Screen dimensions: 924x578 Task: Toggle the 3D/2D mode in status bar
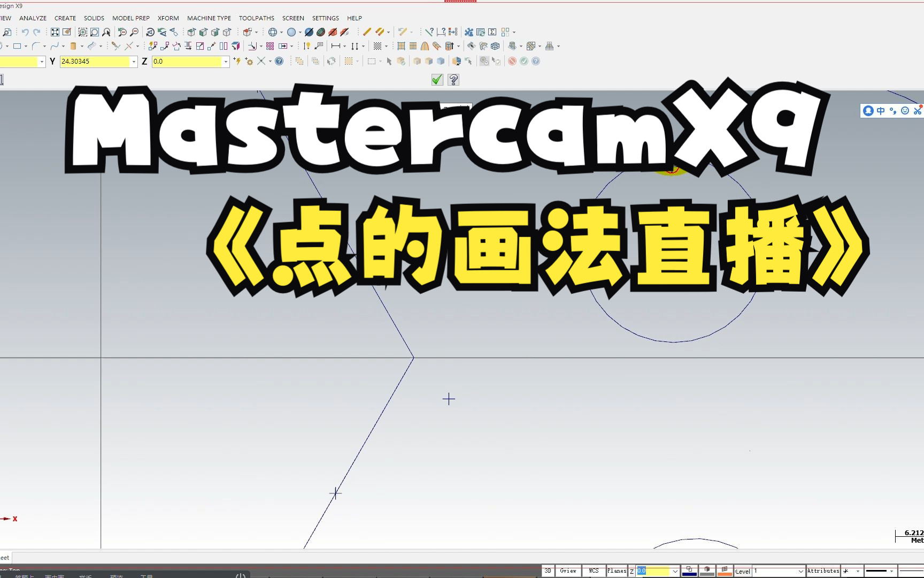(x=548, y=571)
